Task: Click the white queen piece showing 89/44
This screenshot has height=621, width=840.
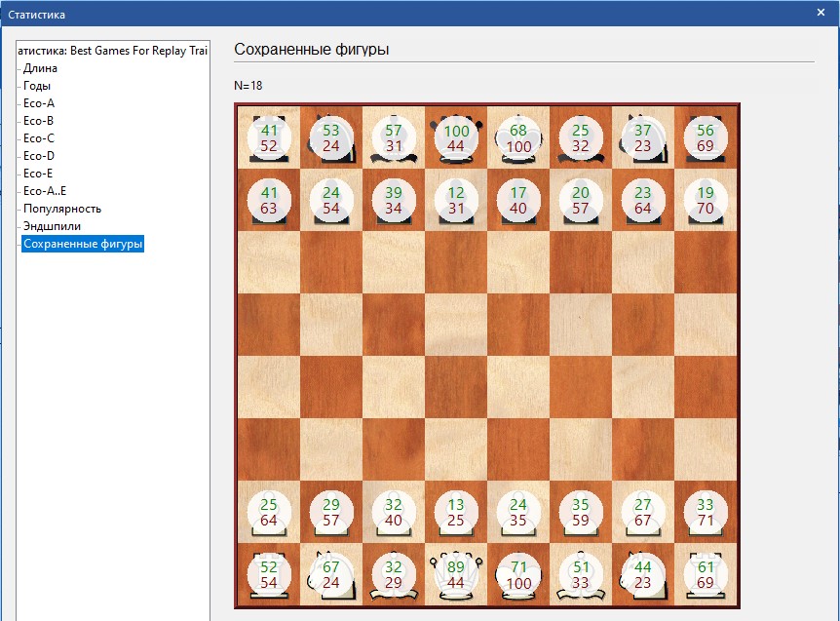Action: [x=456, y=575]
